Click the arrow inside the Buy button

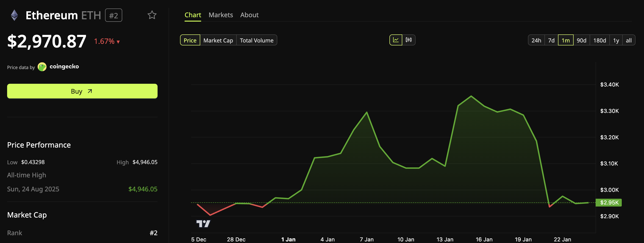pyautogui.click(x=90, y=91)
